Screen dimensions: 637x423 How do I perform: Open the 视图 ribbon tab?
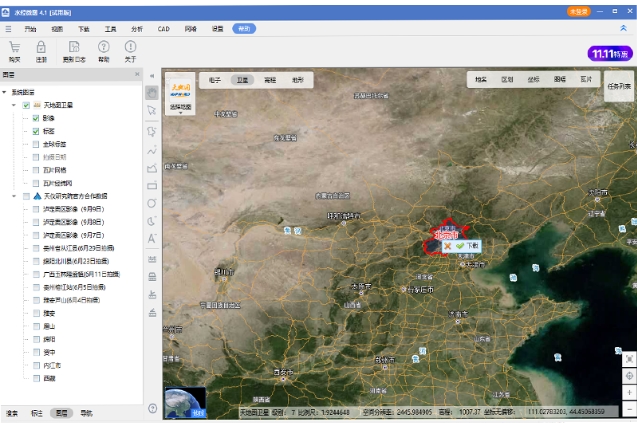click(x=57, y=29)
